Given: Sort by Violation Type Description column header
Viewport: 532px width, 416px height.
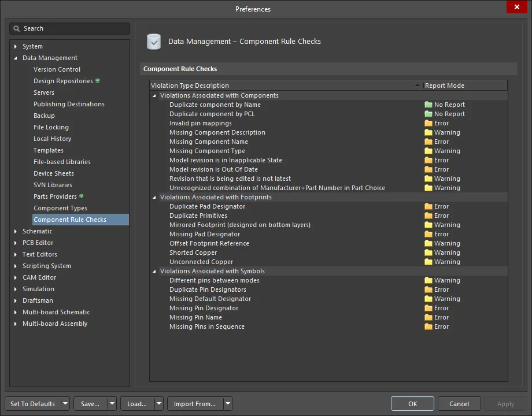Looking at the screenshot, I should 286,86.
